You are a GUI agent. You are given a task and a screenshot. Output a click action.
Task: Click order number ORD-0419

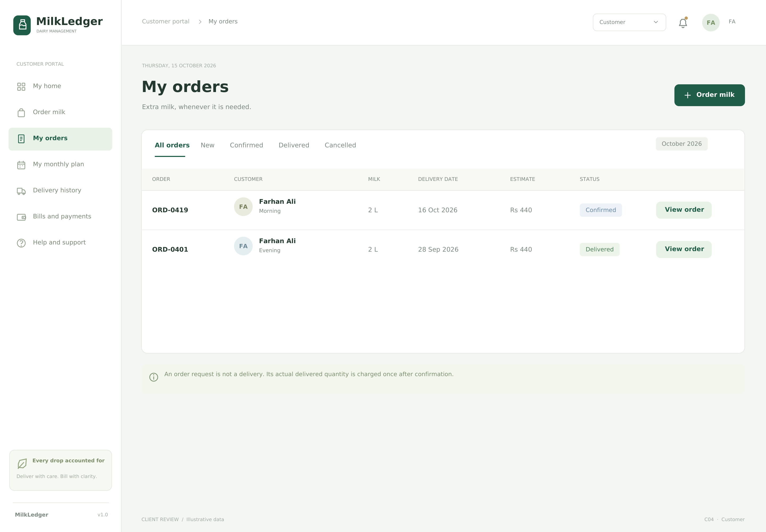click(170, 210)
